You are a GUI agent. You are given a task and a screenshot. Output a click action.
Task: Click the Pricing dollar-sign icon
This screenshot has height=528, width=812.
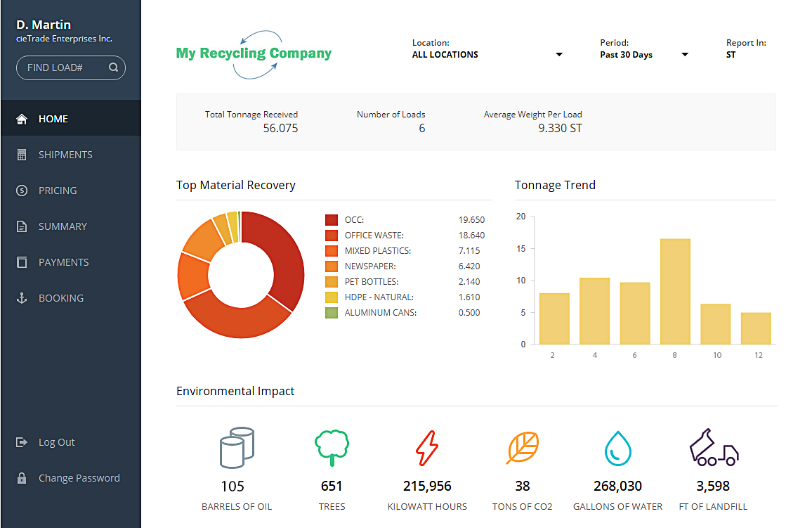click(x=22, y=191)
